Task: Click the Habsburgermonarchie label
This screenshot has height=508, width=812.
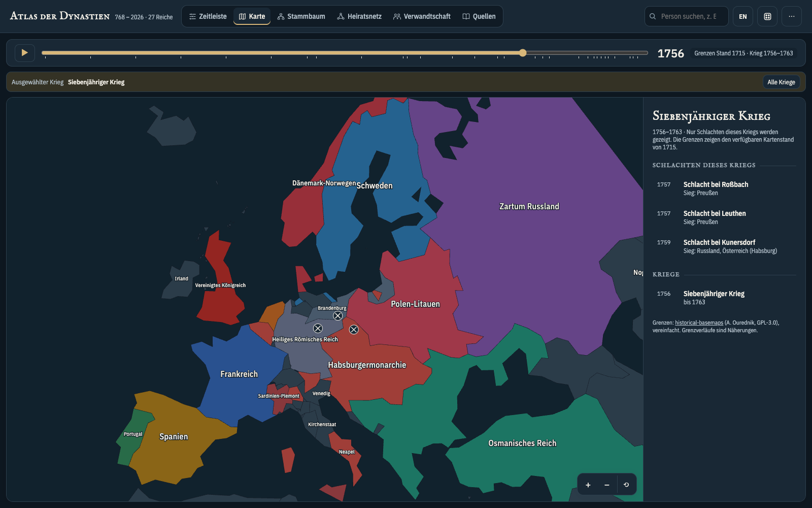Action: (x=367, y=365)
